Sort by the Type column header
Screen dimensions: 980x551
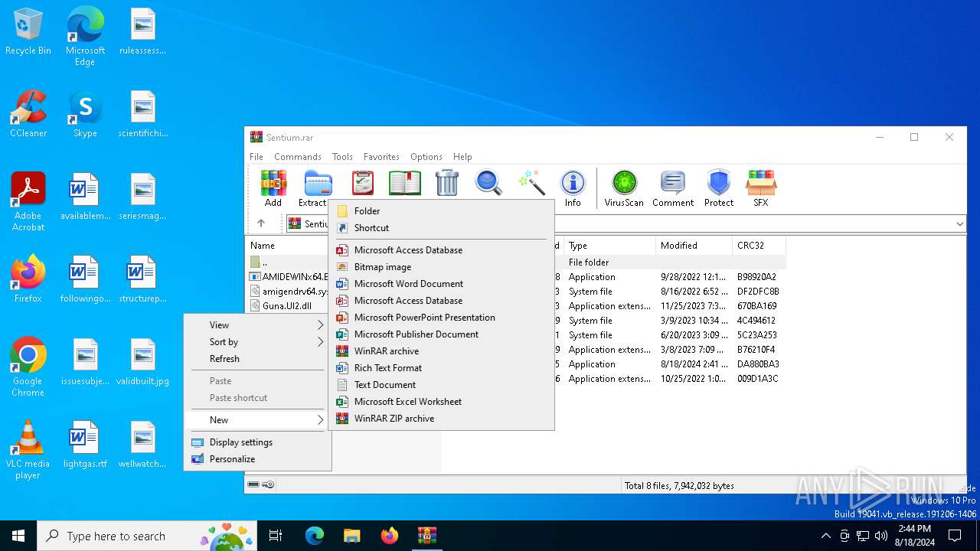(609, 246)
